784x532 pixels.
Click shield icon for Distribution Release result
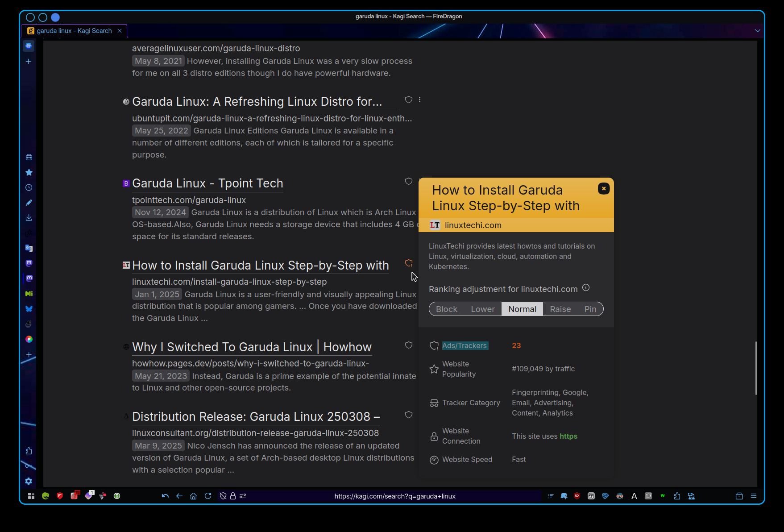tap(409, 415)
